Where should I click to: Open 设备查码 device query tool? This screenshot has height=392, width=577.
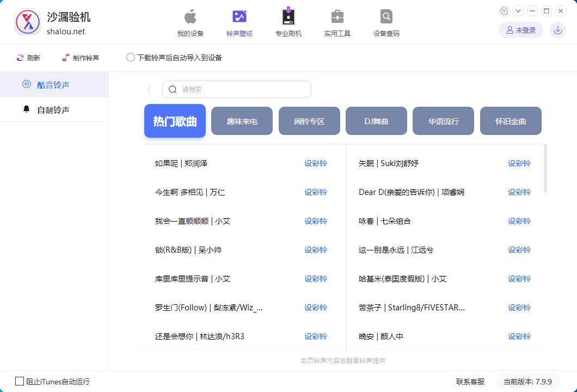[386, 22]
